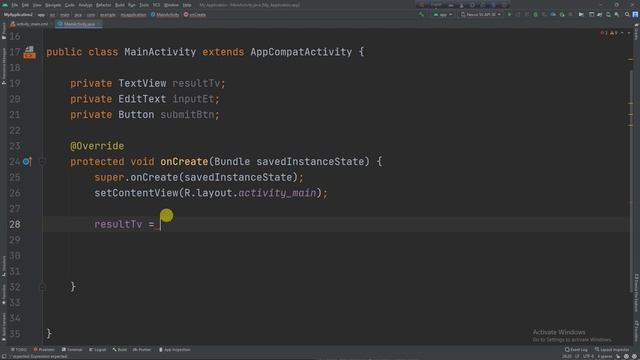
Task: Select the MainActivity.java editor tab
Action: 78,24
